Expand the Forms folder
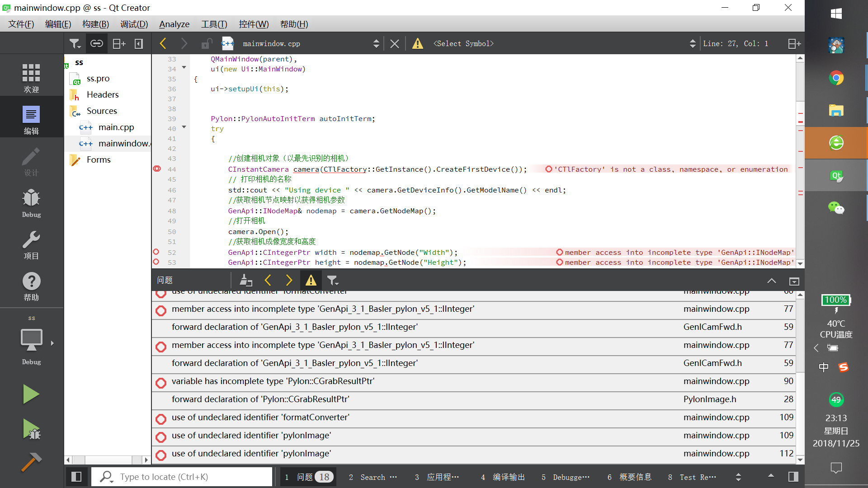Screen dimensions: 868x488 (99, 160)
